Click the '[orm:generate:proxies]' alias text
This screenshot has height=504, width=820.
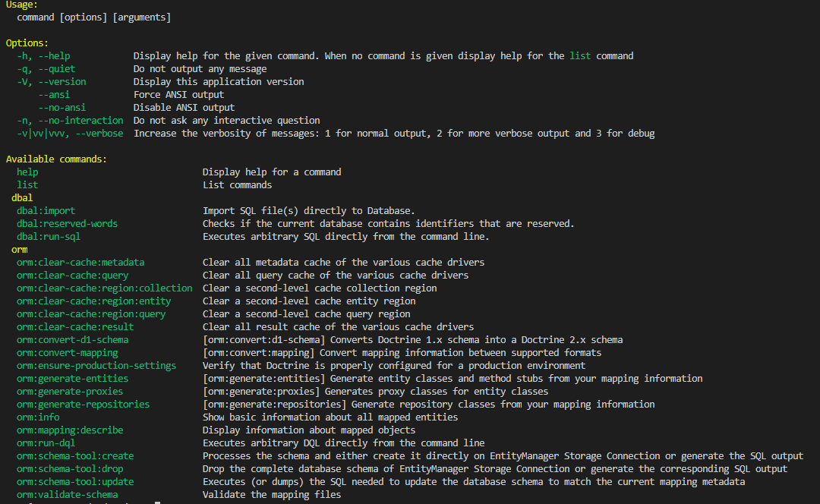point(261,392)
